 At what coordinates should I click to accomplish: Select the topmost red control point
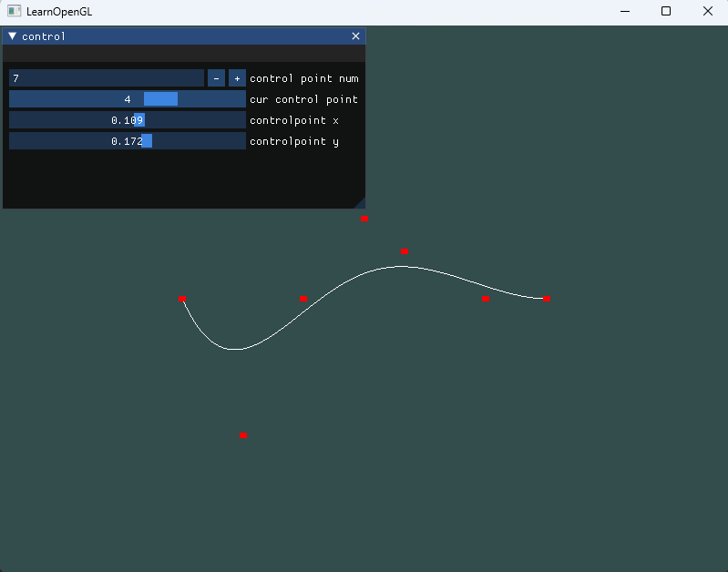(364, 219)
